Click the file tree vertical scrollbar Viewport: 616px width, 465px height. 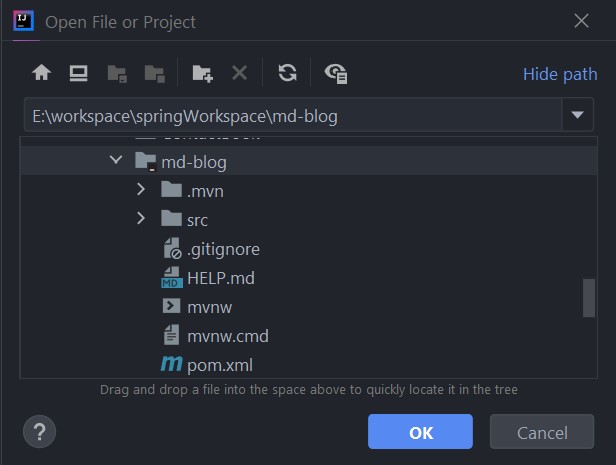point(589,296)
